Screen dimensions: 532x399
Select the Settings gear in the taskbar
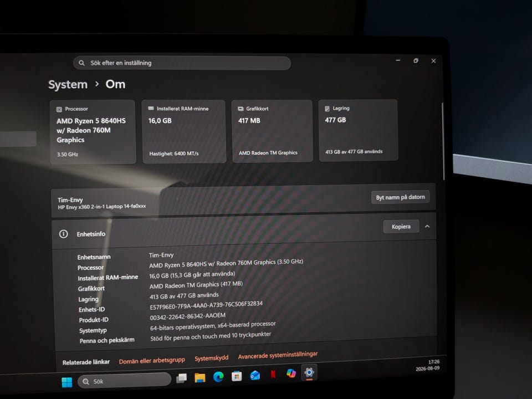pos(309,372)
